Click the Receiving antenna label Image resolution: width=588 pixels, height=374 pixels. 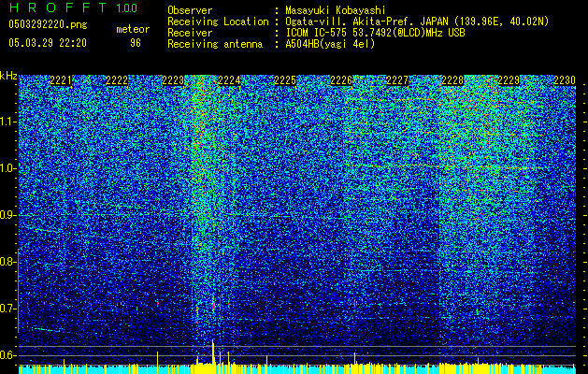tap(215, 44)
